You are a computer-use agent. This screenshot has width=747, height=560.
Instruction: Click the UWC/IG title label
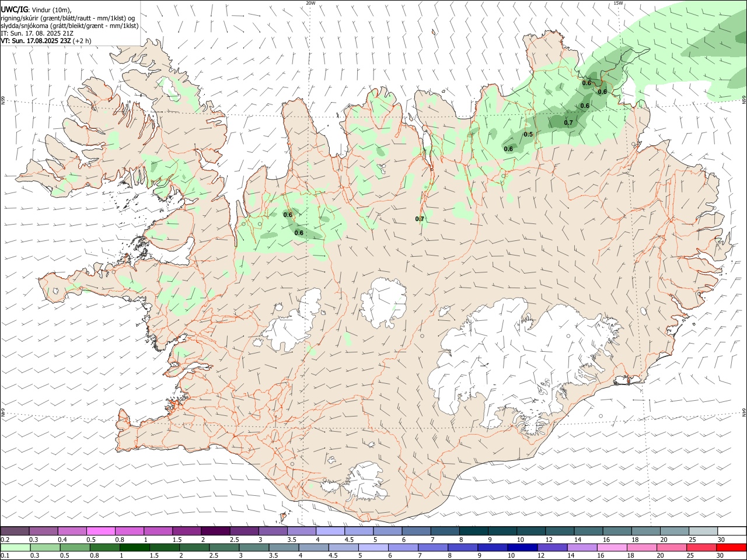[x=14, y=9]
